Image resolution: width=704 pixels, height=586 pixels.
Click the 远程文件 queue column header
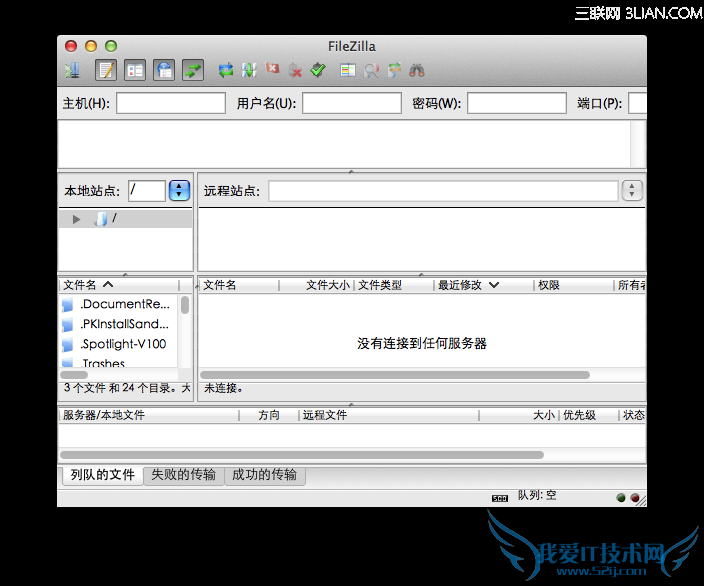click(389, 415)
